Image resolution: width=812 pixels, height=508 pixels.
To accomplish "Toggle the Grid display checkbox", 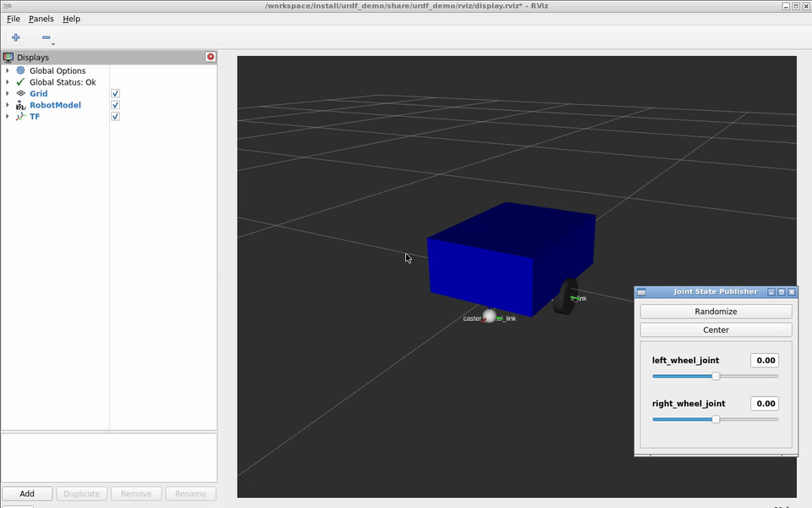I will point(116,94).
